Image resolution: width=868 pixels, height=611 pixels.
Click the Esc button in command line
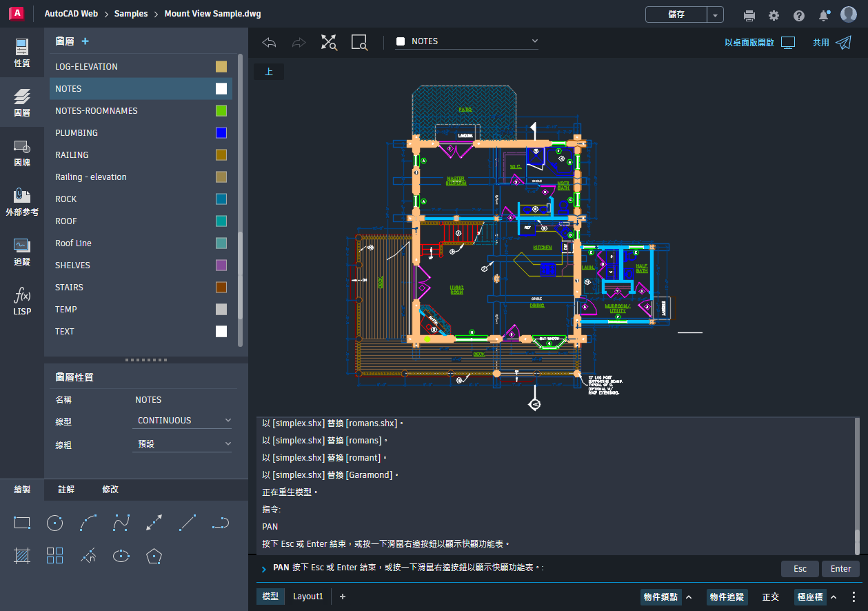click(x=800, y=569)
